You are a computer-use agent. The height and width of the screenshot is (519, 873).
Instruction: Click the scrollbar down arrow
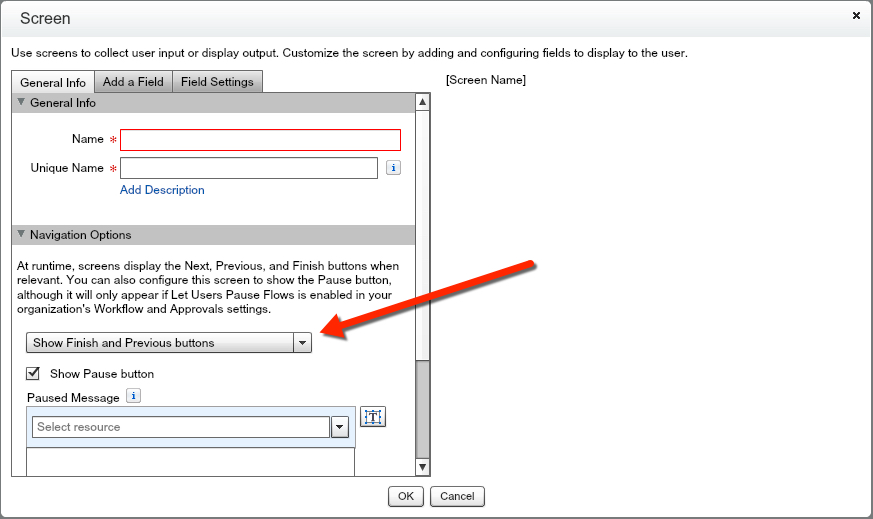(422, 467)
